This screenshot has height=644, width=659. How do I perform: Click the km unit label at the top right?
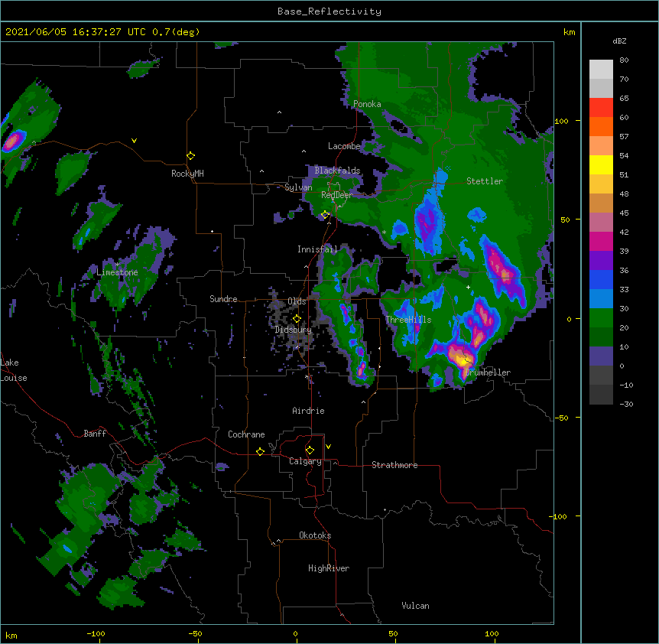point(569,32)
